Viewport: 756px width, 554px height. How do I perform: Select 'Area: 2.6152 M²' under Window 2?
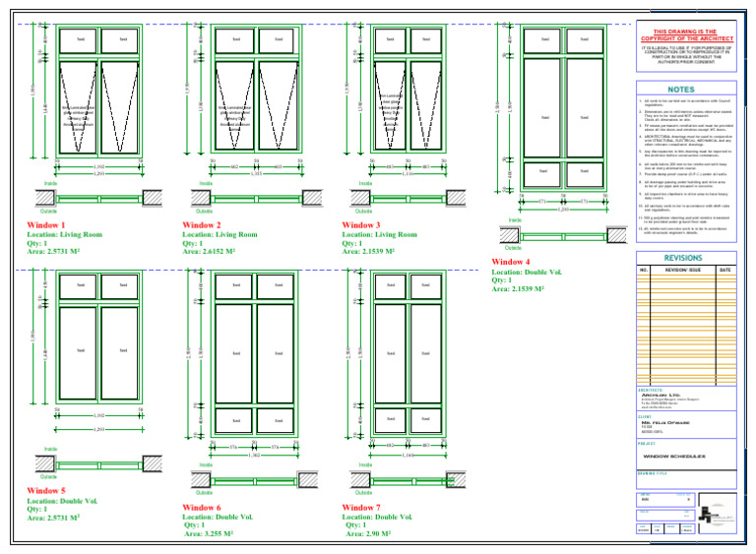[x=209, y=251]
